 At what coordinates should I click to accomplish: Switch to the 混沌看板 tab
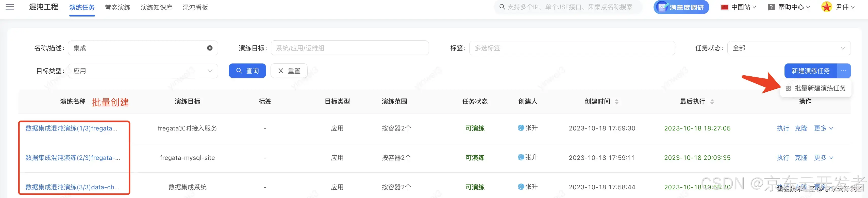[195, 7]
